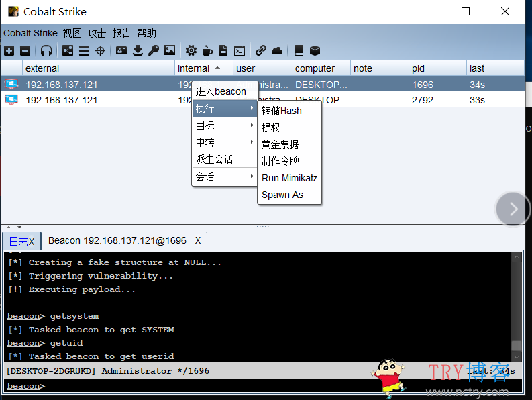Open keystrokes key icon
Screen dimensions: 532x400
[x=154, y=51]
